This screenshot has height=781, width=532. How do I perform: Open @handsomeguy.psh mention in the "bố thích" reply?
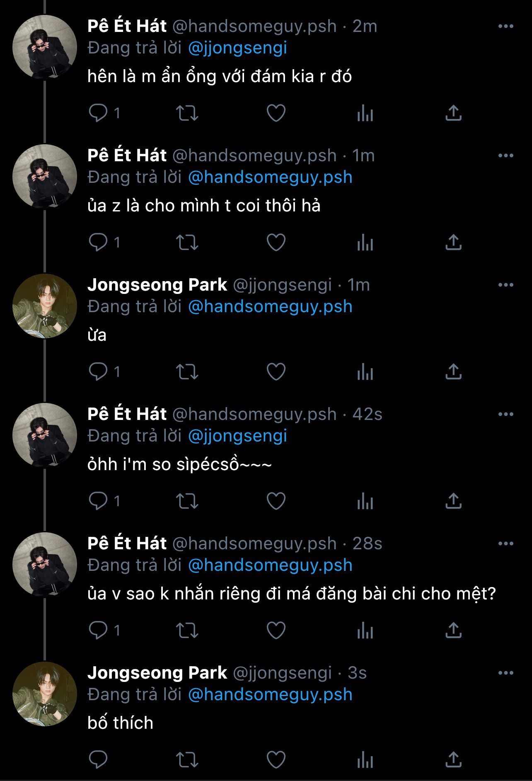pos(270,695)
